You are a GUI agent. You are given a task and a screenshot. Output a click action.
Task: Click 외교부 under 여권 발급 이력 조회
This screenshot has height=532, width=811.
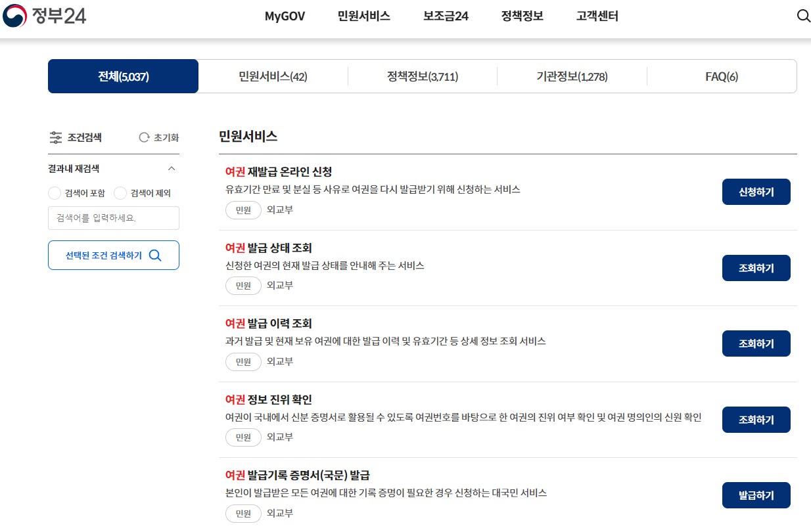[x=280, y=362]
